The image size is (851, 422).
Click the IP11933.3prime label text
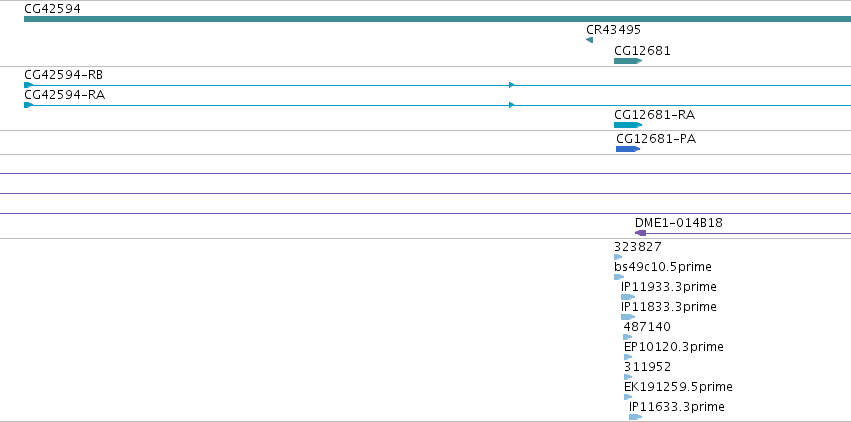click(669, 286)
